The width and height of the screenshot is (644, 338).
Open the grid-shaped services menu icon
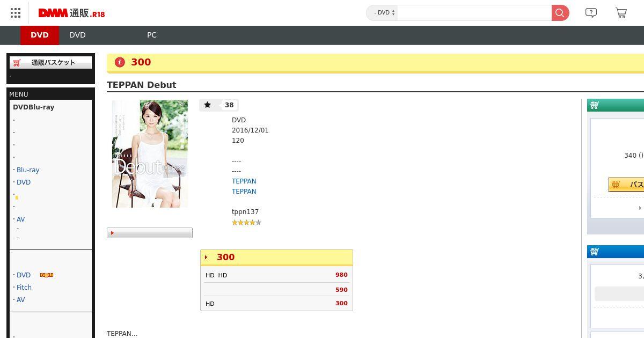pos(16,13)
